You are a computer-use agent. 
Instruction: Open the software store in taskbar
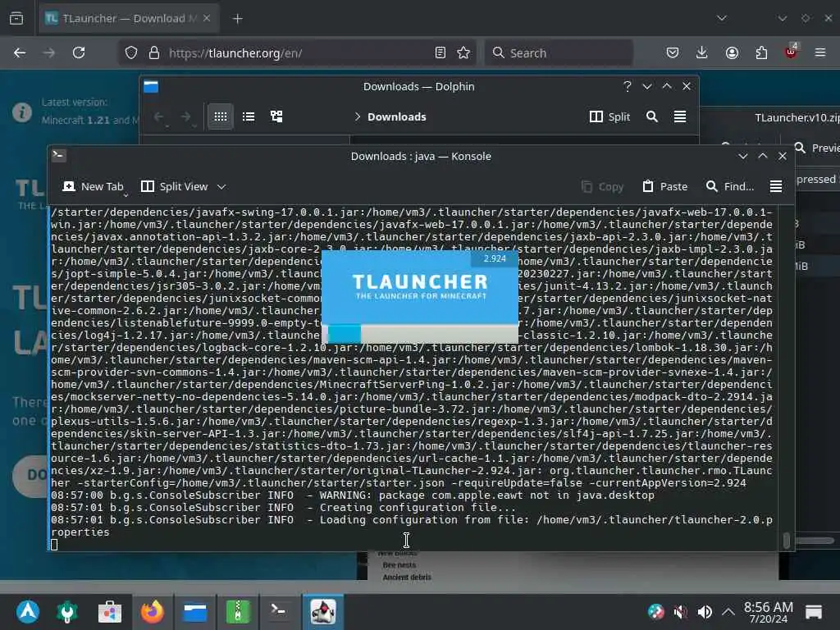coord(110,611)
